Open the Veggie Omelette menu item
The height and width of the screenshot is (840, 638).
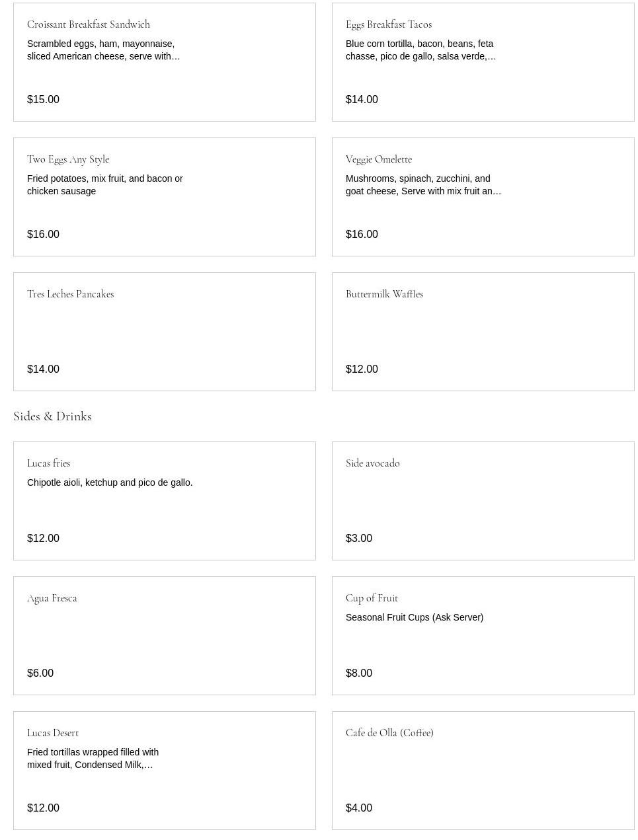point(483,197)
